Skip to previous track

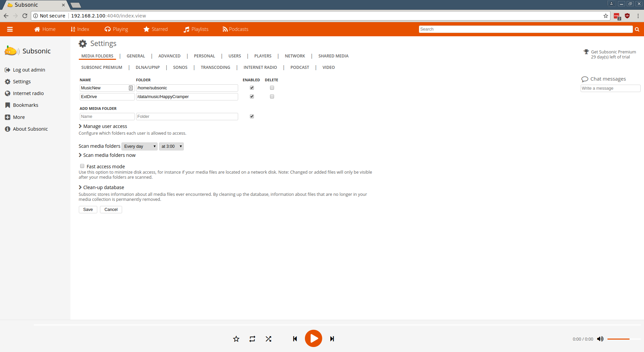point(295,339)
